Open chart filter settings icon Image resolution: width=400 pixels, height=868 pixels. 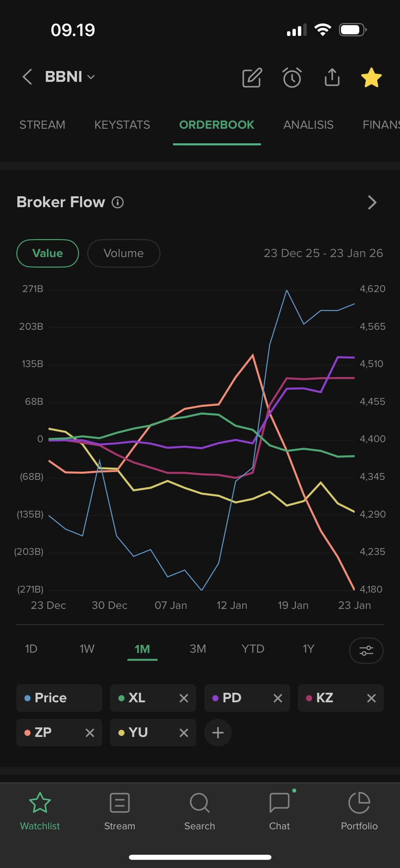click(366, 651)
